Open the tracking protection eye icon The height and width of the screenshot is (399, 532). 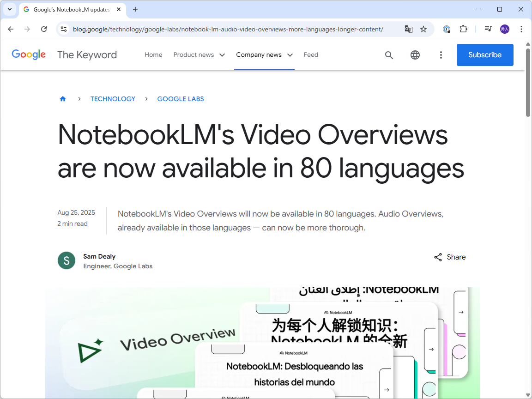tap(447, 29)
